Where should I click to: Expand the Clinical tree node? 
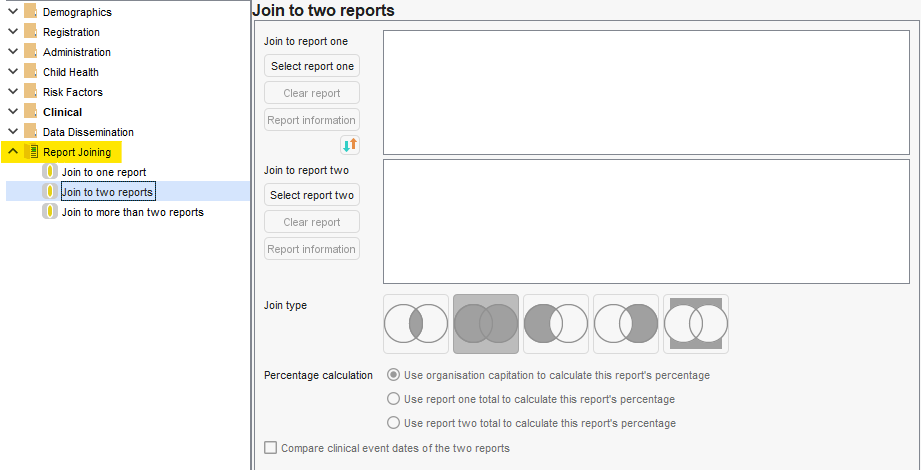tap(13, 112)
